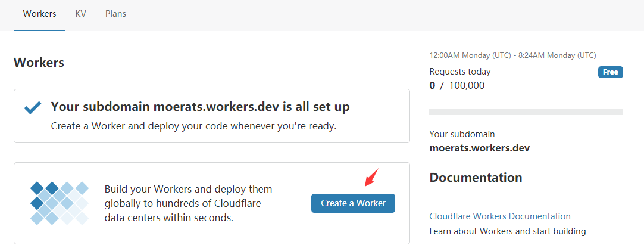Click the bold moerats.workers.dev subdomain in sidebar
The height and width of the screenshot is (248, 644).
click(479, 148)
